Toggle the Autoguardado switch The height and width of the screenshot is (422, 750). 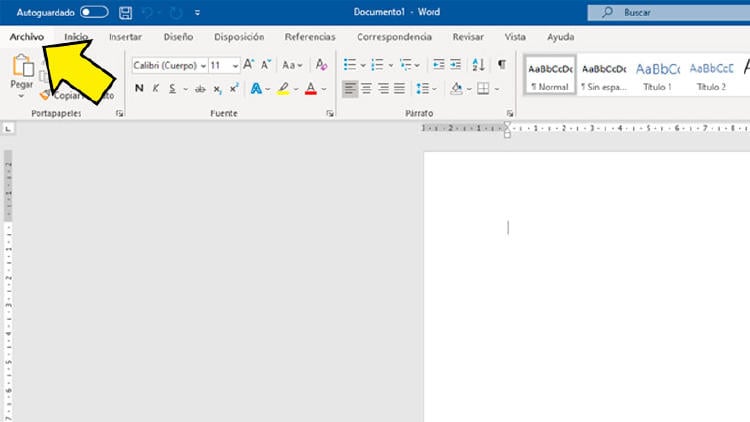coord(94,12)
